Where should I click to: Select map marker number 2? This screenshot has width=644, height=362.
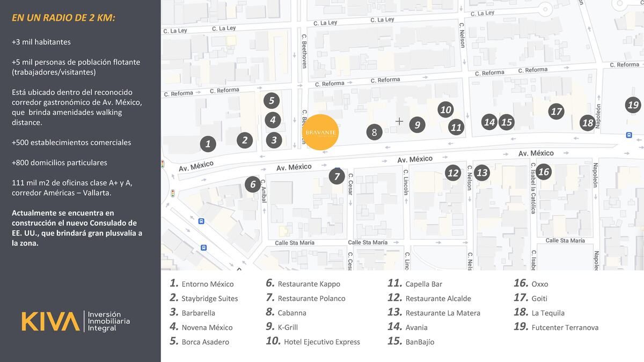coord(245,140)
